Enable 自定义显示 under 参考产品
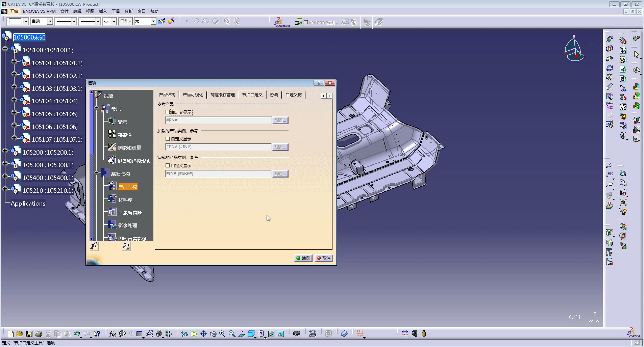 point(168,112)
